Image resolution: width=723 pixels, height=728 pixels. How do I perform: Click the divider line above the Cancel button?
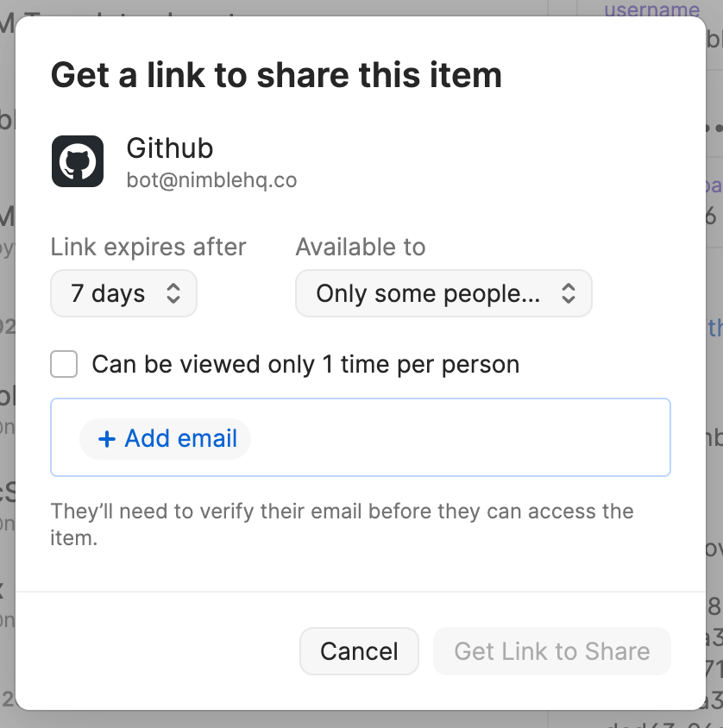[x=361, y=592]
